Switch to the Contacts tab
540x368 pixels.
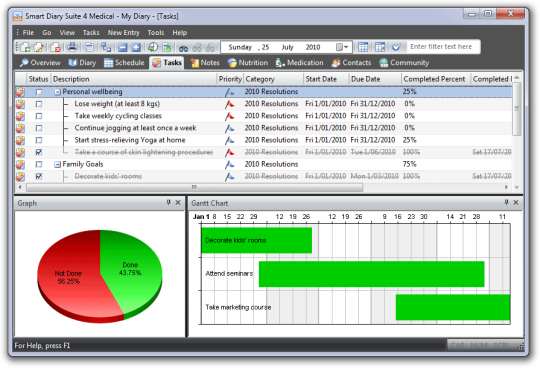pyautogui.click(x=352, y=63)
